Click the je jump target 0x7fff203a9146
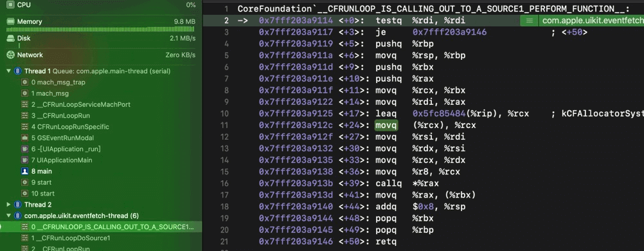The image size is (644, 251). pyautogui.click(x=450, y=32)
